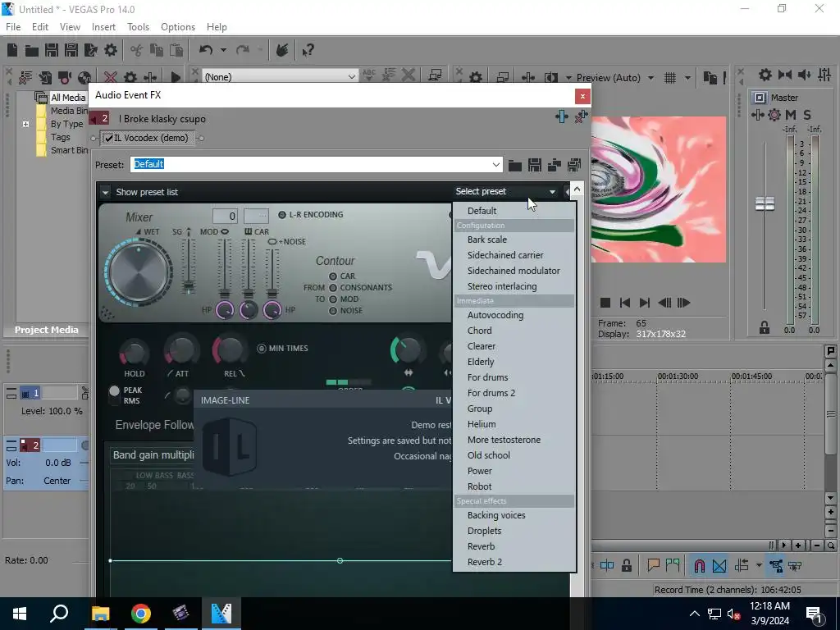Open the Preset combo box dropdown arrow

[495, 164]
